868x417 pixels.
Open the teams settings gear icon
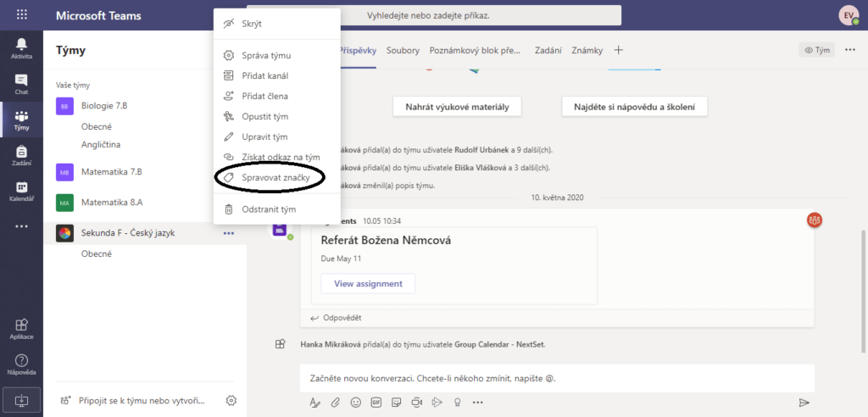[x=231, y=401]
